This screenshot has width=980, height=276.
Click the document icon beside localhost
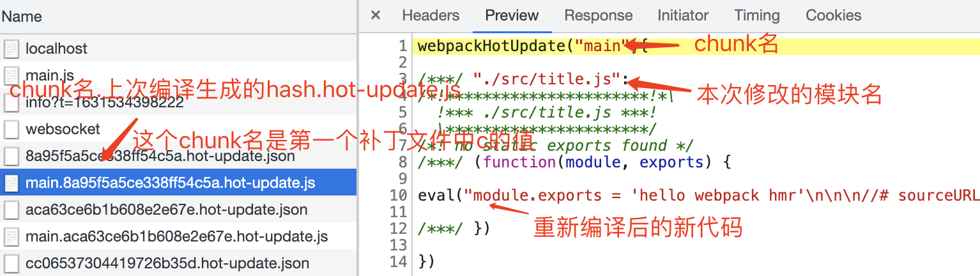pos(11,49)
